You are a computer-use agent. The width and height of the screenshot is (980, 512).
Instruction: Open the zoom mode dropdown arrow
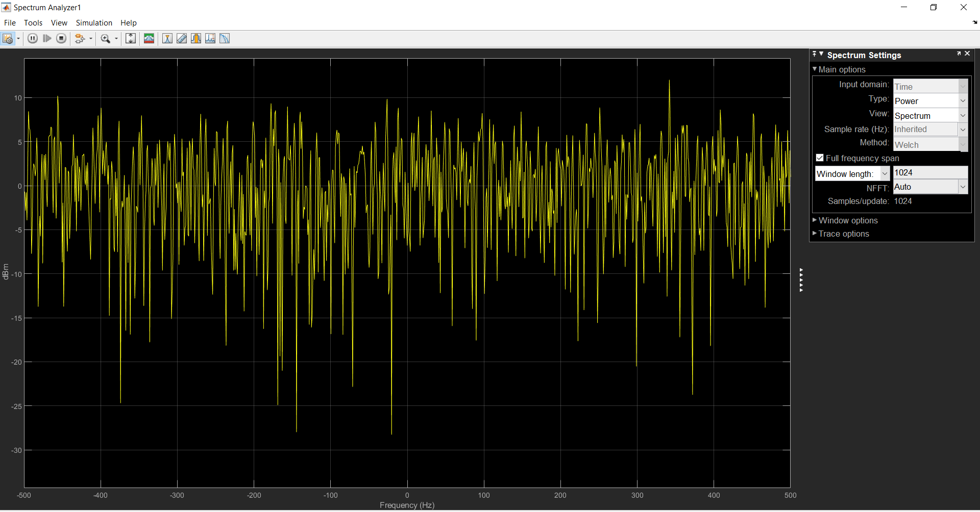pos(116,39)
